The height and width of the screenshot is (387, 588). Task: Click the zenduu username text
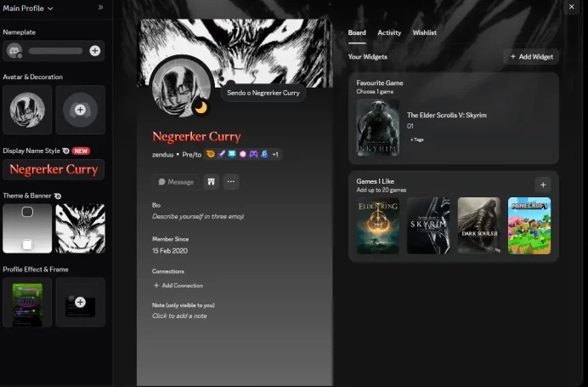tap(163, 155)
